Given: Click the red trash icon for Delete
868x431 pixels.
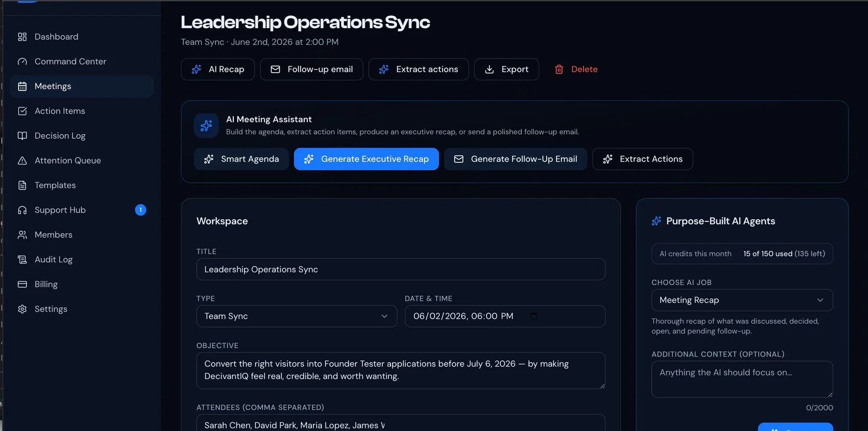Looking at the screenshot, I should pyautogui.click(x=559, y=69).
